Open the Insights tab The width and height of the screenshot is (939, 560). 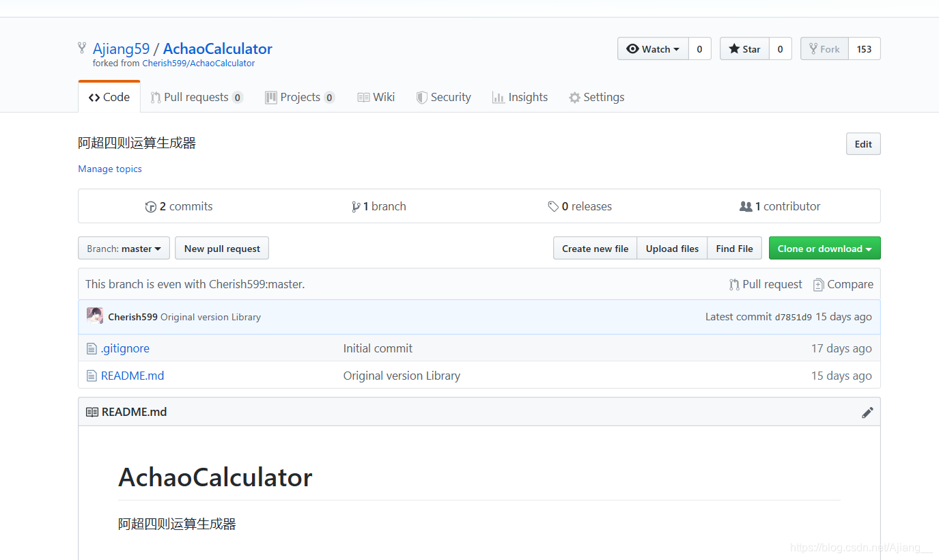click(520, 97)
